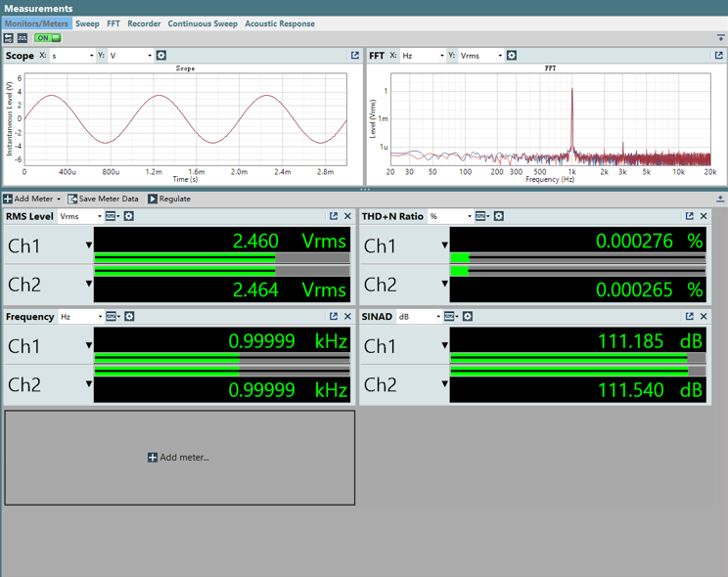Open Frequency meter display options icon
The height and width of the screenshot is (577, 728).
(112, 316)
